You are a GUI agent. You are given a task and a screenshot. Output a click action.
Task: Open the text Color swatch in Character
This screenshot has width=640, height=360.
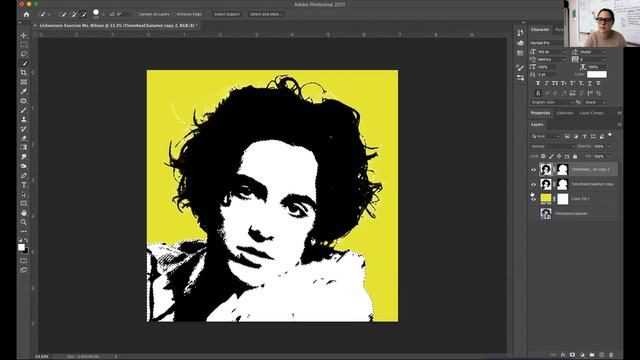(x=597, y=74)
